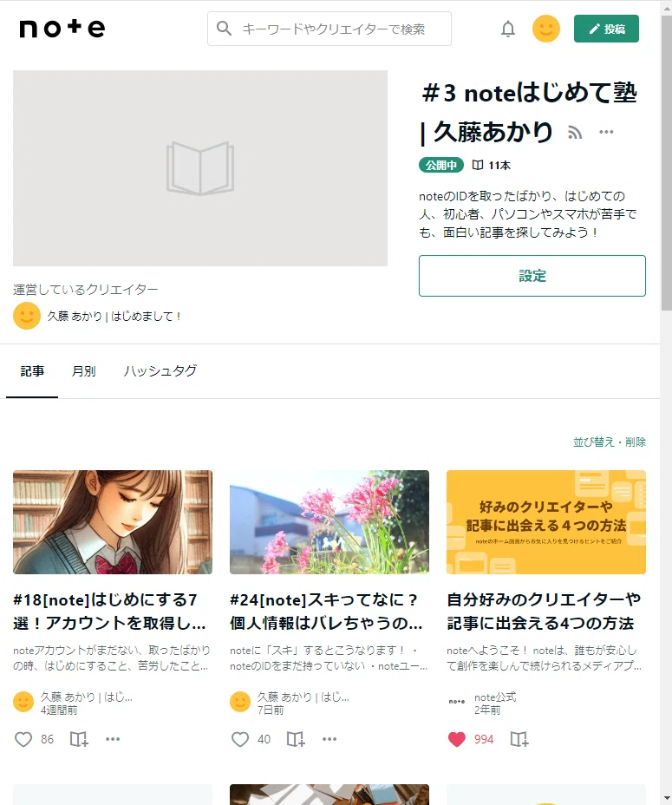Click the excerpt noteへようこそ！

pos(545,658)
